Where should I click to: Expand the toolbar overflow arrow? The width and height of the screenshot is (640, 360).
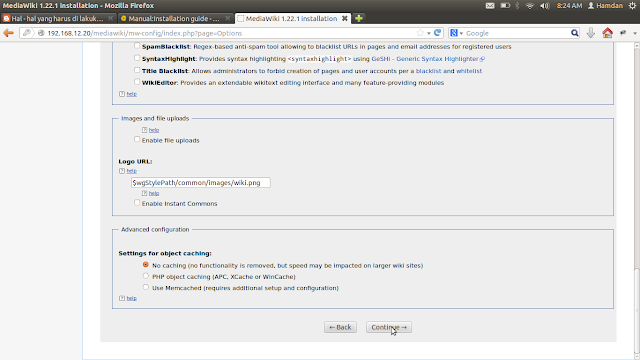(635, 33)
